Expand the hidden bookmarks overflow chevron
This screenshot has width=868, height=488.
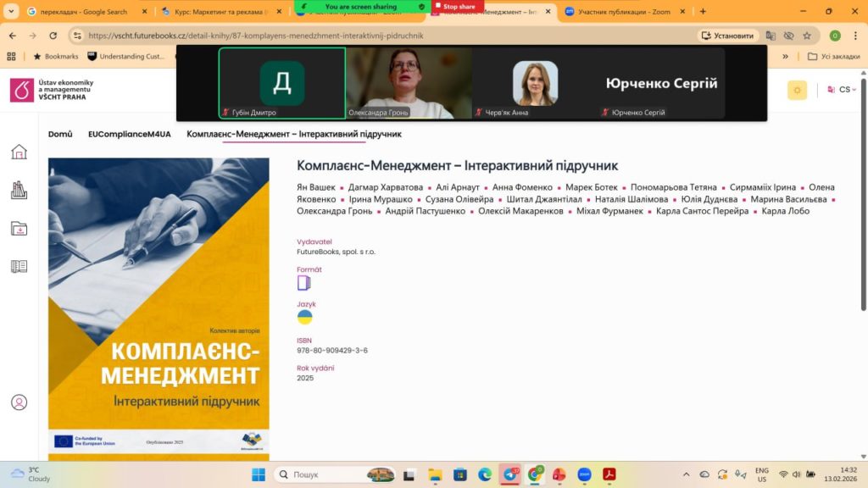pyautogui.click(x=785, y=56)
